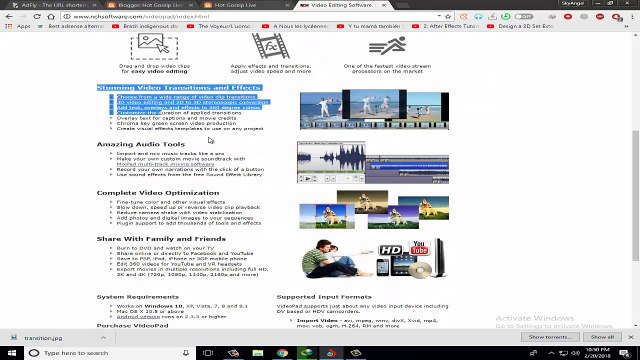The height and width of the screenshot is (360, 640).
Task: Expand the bookmarks overflow chevron
Action: (x=626, y=26)
